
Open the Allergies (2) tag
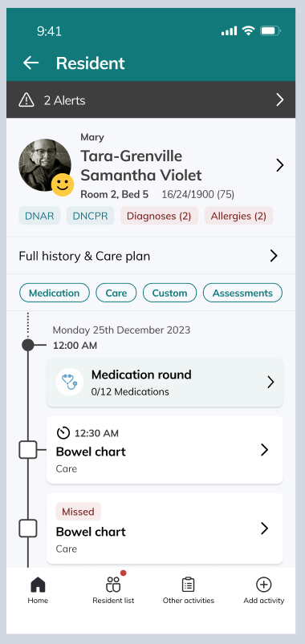(x=239, y=216)
